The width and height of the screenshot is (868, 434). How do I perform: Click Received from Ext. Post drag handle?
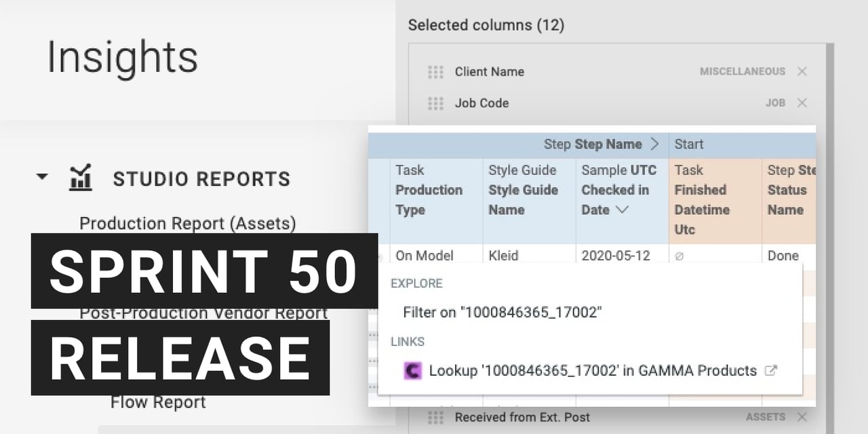435,418
